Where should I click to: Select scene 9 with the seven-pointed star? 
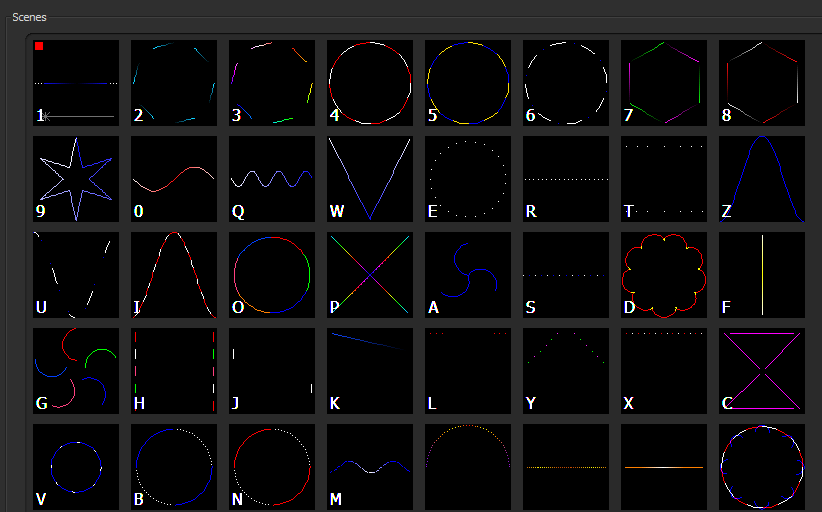point(76,179)
